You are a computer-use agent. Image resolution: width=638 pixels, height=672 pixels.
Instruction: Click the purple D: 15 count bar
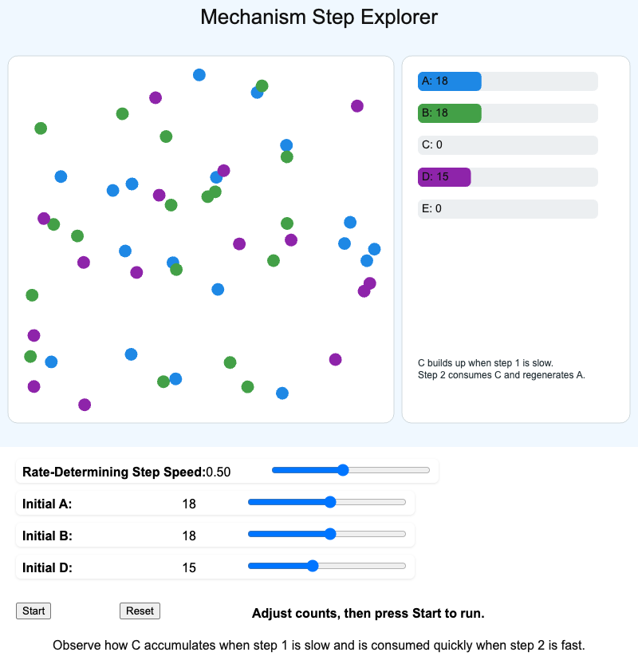pos(444,177)
